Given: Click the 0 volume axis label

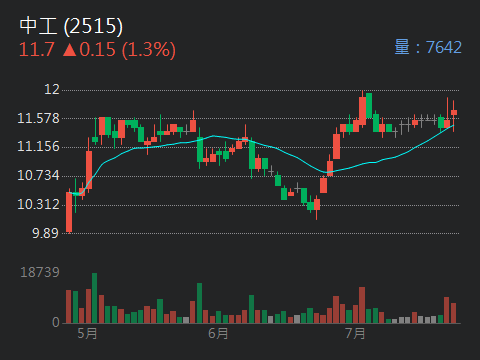Looking at the screenshot, I should pyautogui.click(x=56, y=322).
